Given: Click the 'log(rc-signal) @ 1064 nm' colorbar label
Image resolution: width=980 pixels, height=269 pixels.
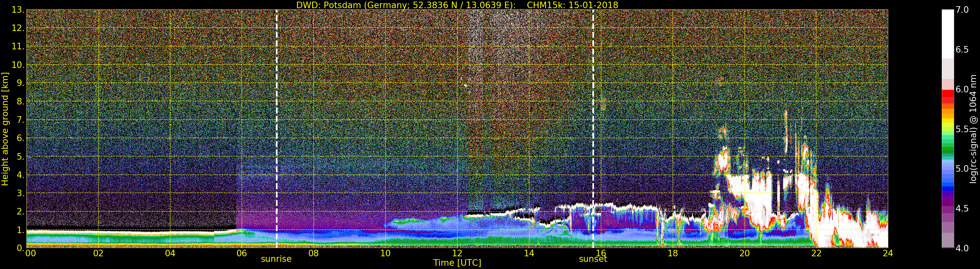Looking at the screenshot, I should coord(973,129).
